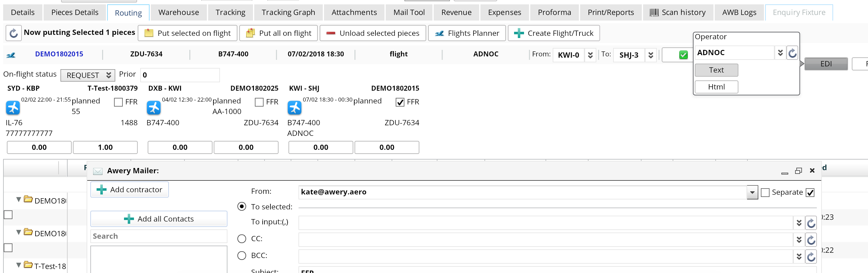Enable FFR checkbox for SYD - KBP flight
868x273 pixels.
tap(118, 102)
